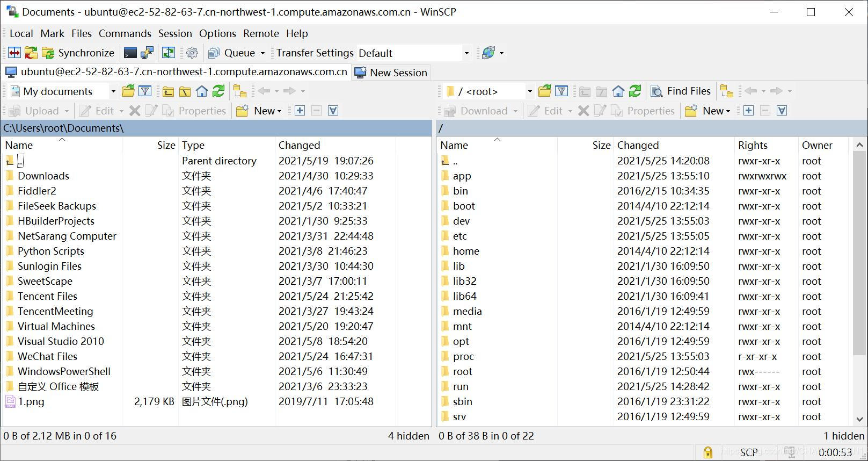Sort local files by Changed column
Image resolution: width=868 pixels, height=461 pixels.
(335, 145)
